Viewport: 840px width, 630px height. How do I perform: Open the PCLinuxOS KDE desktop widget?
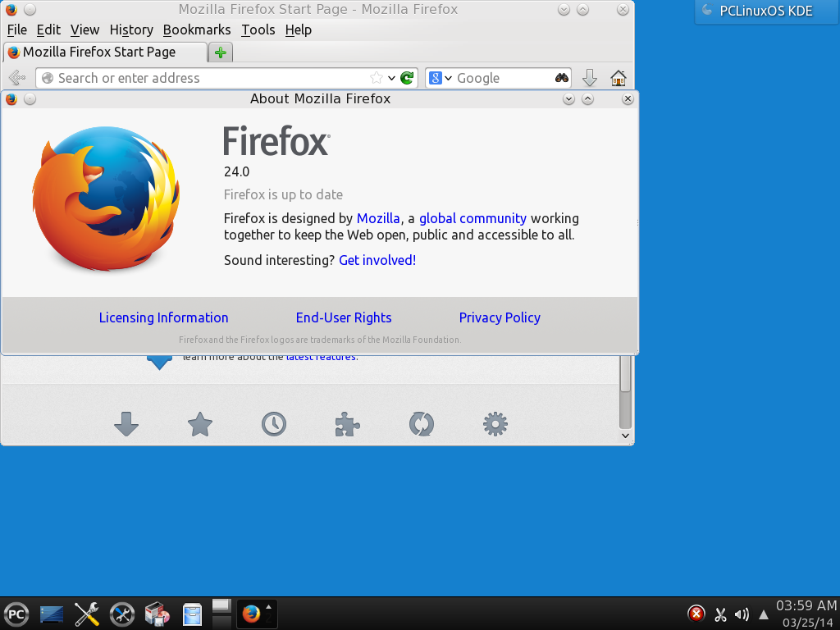tap(767, 11)
